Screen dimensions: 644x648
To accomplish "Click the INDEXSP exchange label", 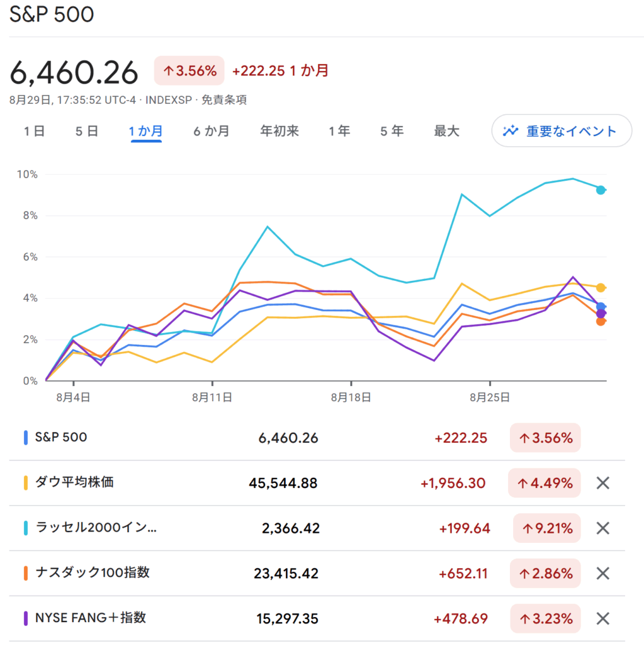I will pos(168,100).
